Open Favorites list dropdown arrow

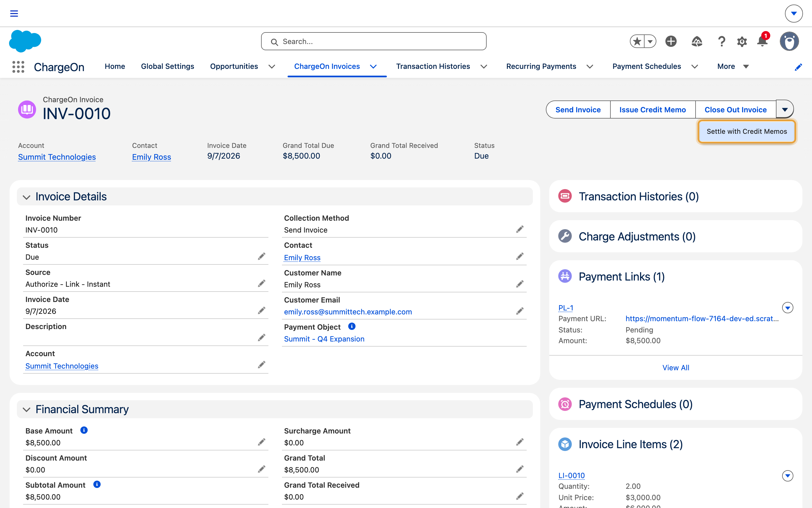pos(650,41)
